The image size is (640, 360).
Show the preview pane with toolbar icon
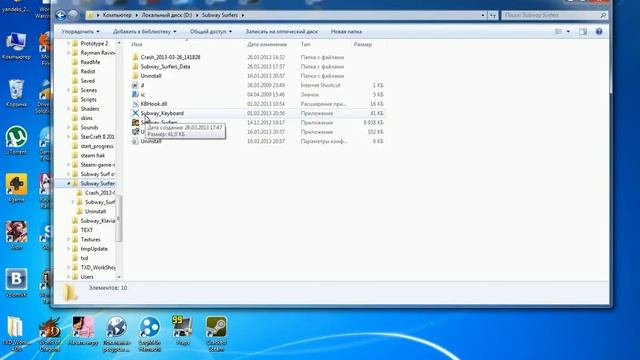(x=582, y=31)
